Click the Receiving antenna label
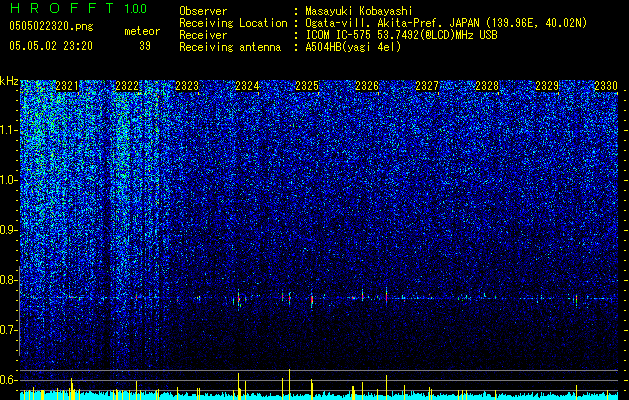 pyautogui.click(x=230, y=47)
